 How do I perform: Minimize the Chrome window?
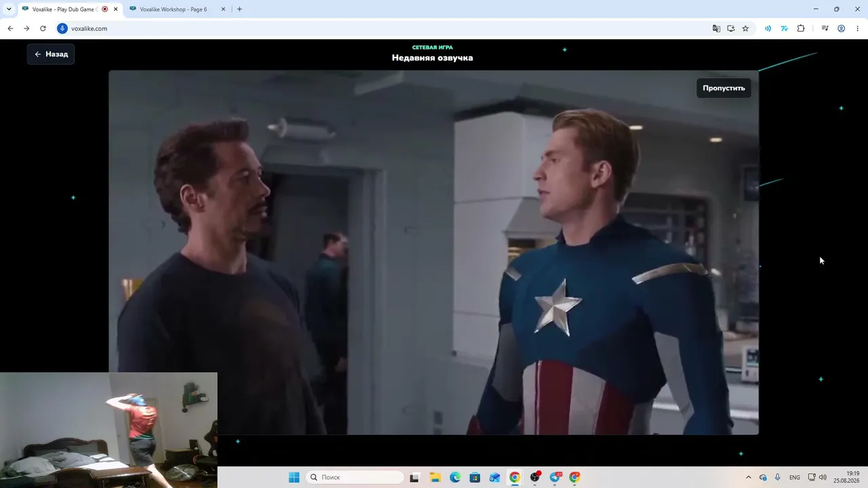815,9
